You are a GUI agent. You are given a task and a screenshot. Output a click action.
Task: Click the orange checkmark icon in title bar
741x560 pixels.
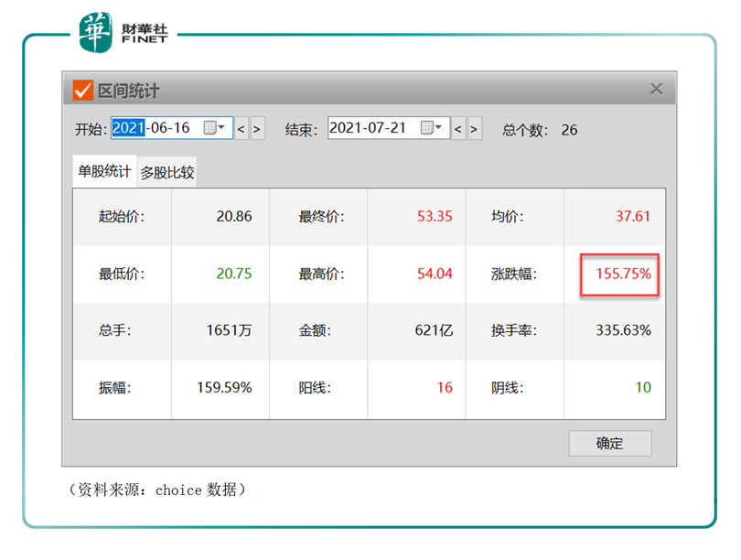[x=83, y=90]
